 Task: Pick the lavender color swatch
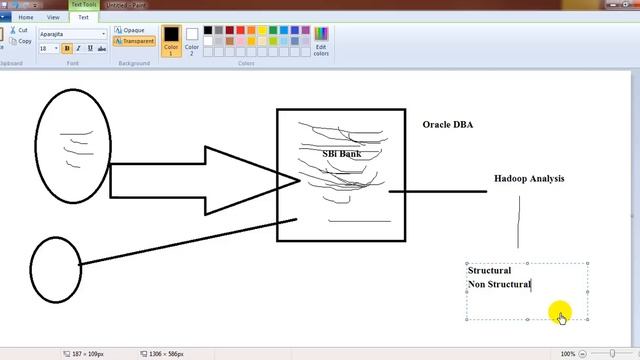coord(305,41)
